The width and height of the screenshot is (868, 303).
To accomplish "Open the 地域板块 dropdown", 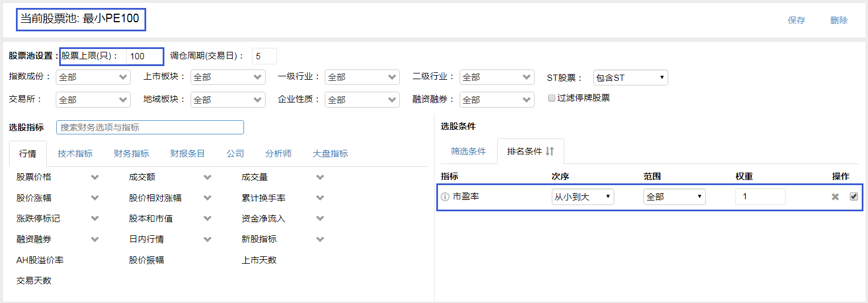I will [x=228, y=100].
